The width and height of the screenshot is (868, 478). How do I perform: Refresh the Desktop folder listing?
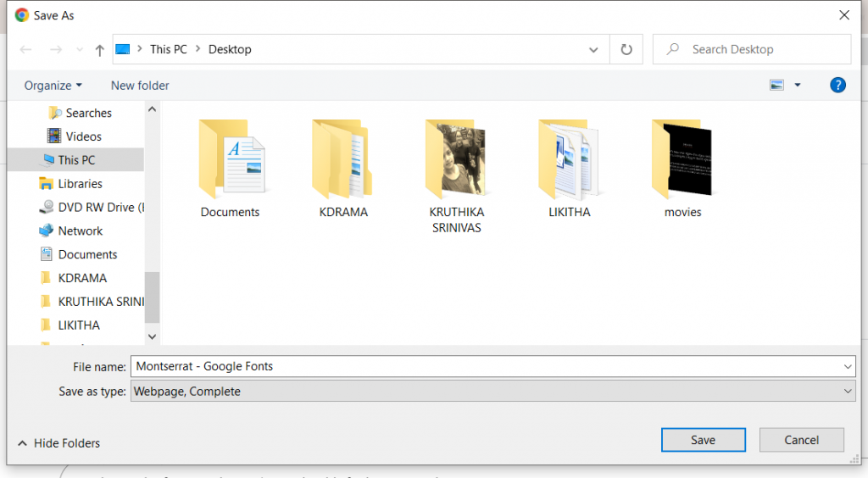click(x=626, y=49)
